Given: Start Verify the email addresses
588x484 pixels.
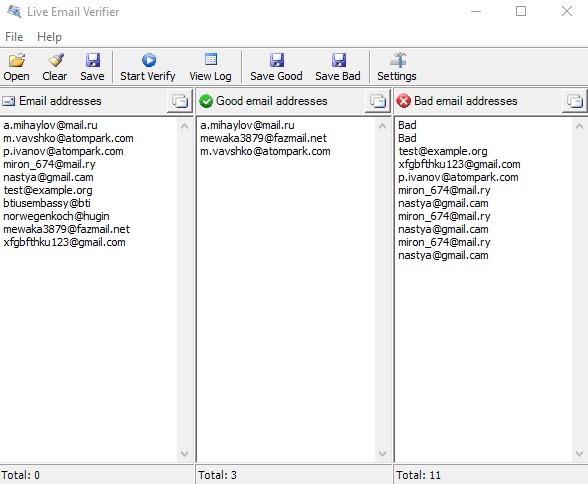Looking at the screenshot, I should [148, 67].
